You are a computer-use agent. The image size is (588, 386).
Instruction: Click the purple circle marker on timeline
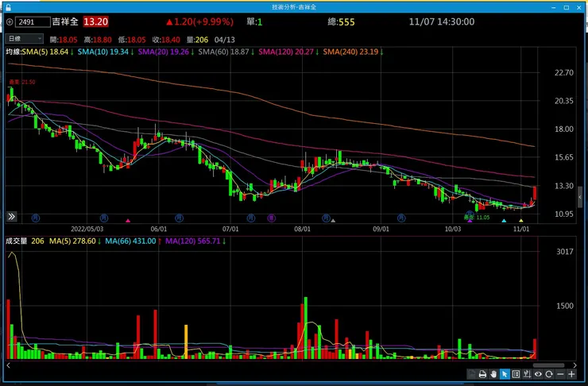pos(271,218)
